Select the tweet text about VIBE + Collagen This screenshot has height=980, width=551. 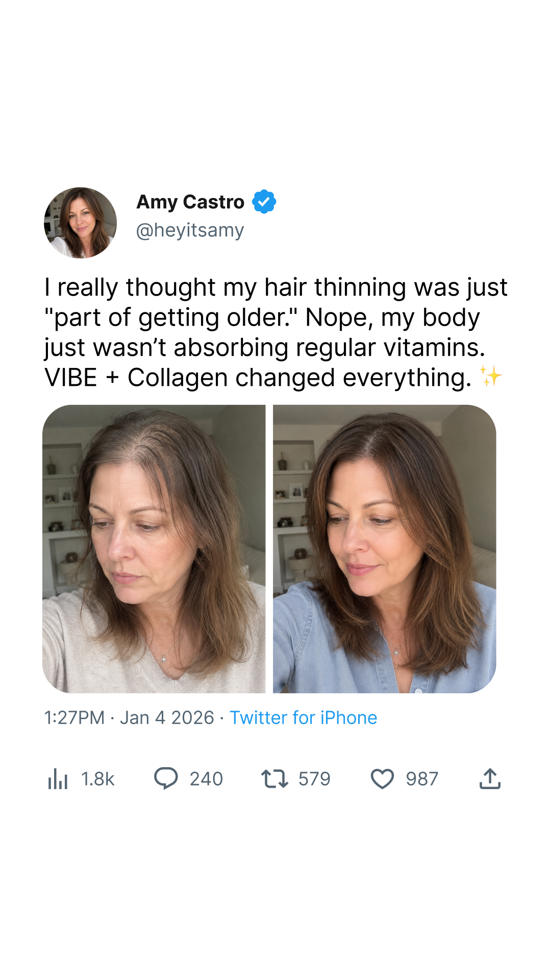coord(275,332)
